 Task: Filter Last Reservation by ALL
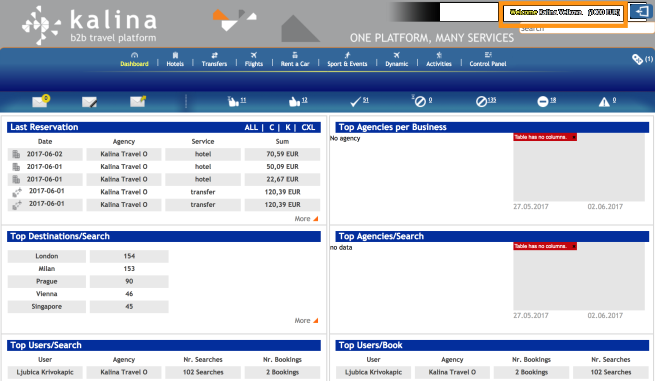pos(251,127)
